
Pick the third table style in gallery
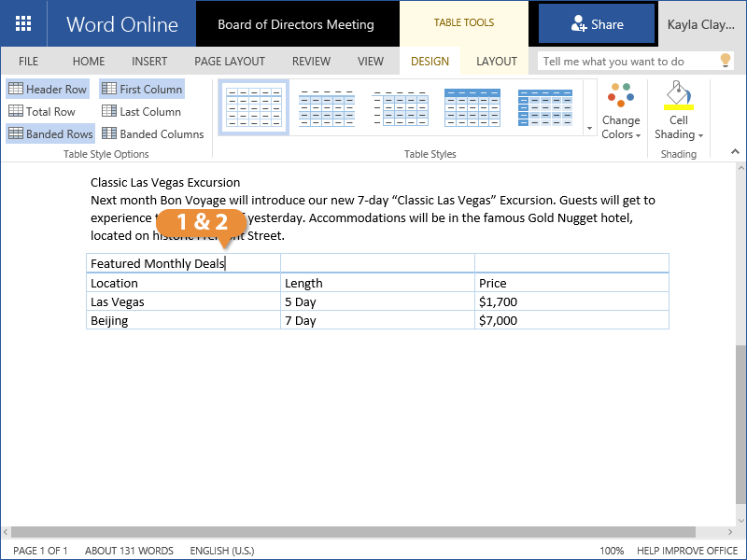400,107
